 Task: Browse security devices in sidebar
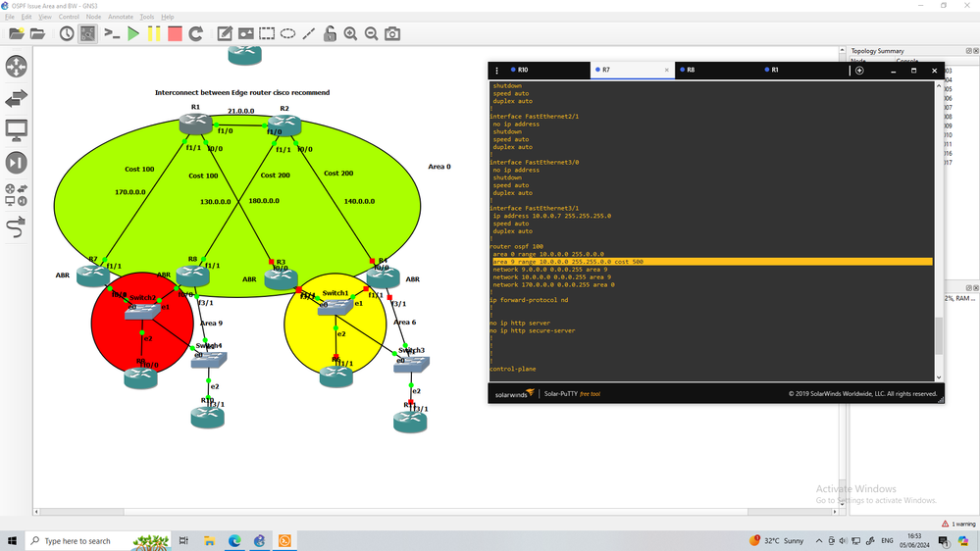click(x=17, y=163)
